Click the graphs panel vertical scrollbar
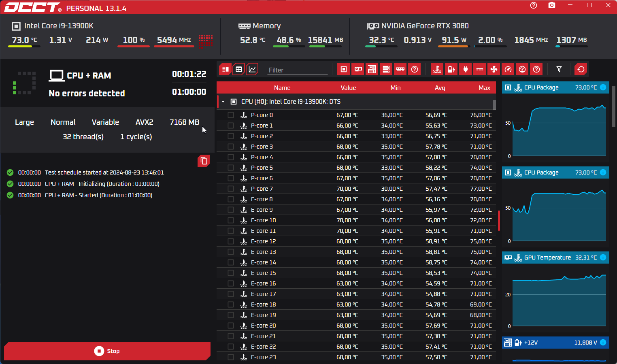Screen dimensions: 617x364 coord(614,106)
